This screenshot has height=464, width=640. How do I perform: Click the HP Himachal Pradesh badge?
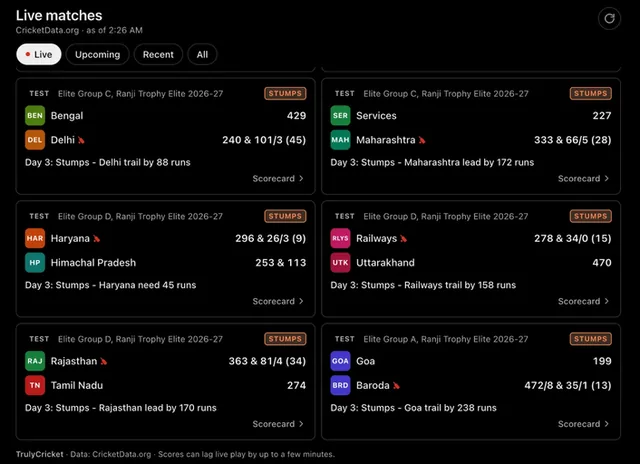[35, 262]
